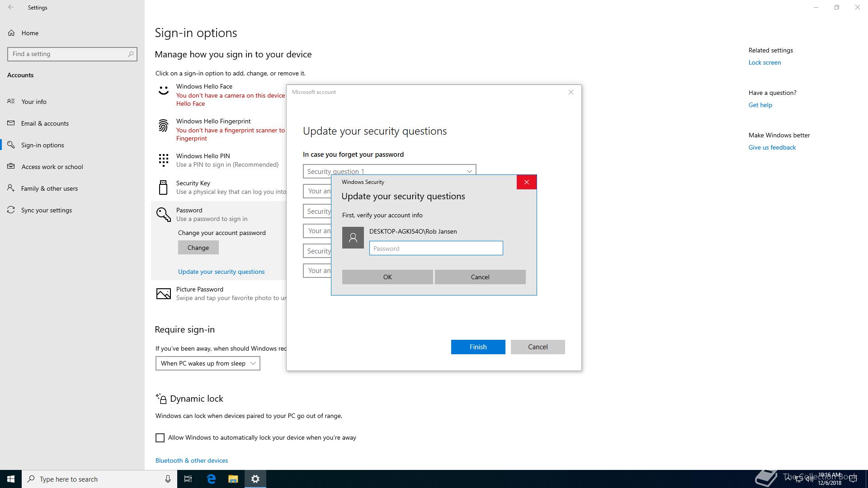The image size is (868, 488).
Task: Click Give us feedback link
Action: click(772, 147)
